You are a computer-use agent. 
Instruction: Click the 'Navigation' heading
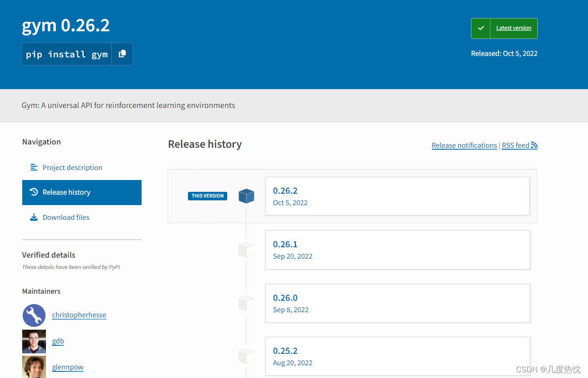pyautogui.click(x=41, y=142)
